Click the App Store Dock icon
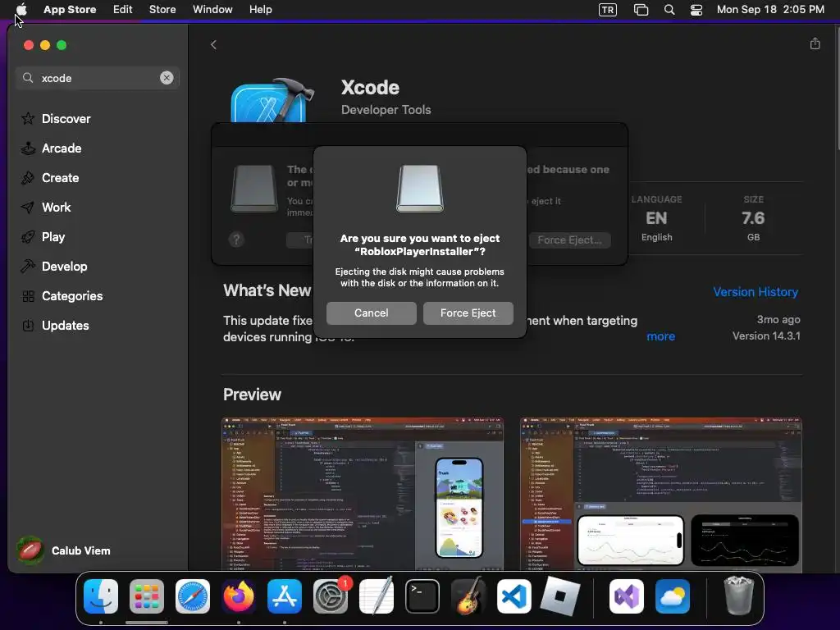Screen dimensions: 840x630 pyautogui.click(x=285, y=596)
